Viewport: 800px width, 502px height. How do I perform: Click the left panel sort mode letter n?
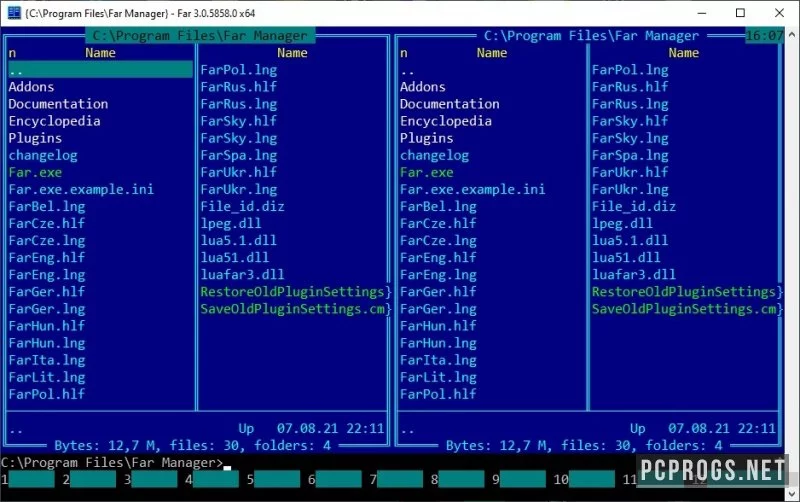12,53
